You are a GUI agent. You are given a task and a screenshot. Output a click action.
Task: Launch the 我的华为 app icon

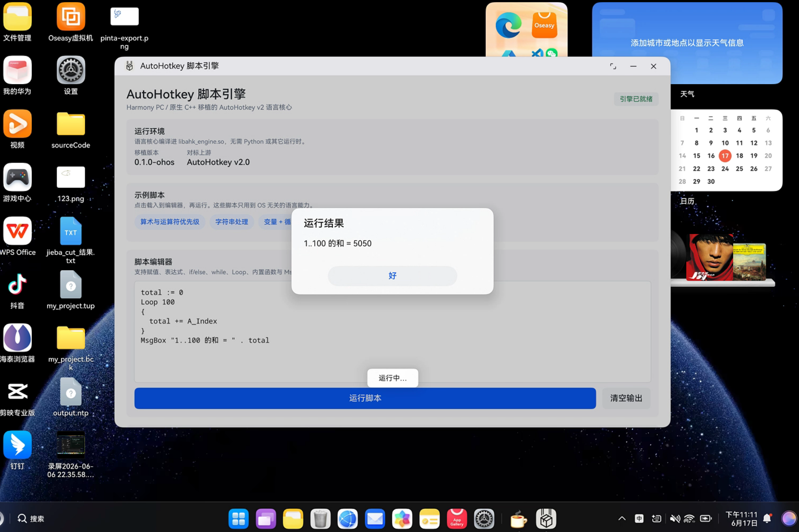click(17, 70)
